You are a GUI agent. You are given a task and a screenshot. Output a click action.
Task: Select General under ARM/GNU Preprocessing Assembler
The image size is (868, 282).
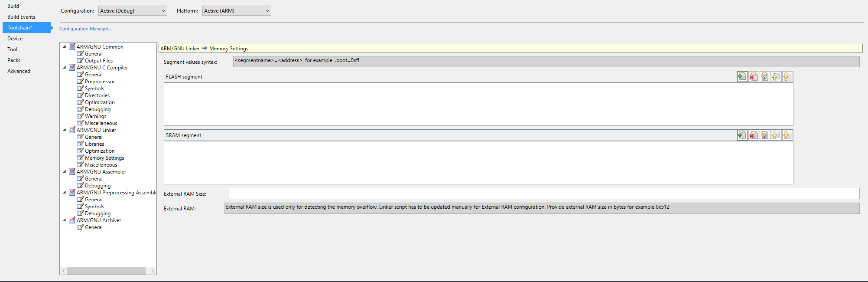tap(94, 200)
